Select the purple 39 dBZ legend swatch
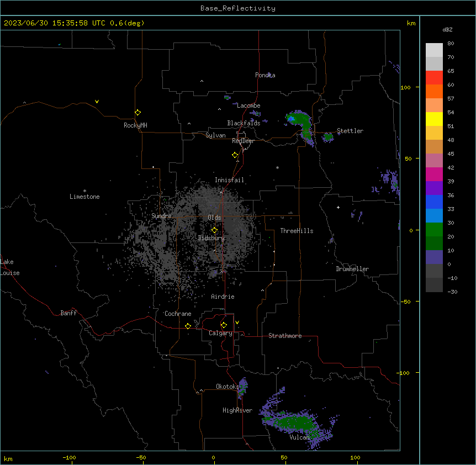 tap(434, 188)
